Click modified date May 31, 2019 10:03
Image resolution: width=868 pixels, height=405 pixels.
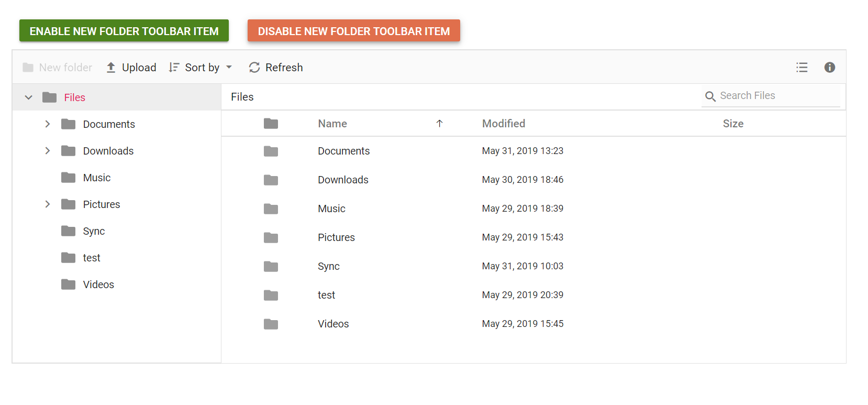(522, 266)
